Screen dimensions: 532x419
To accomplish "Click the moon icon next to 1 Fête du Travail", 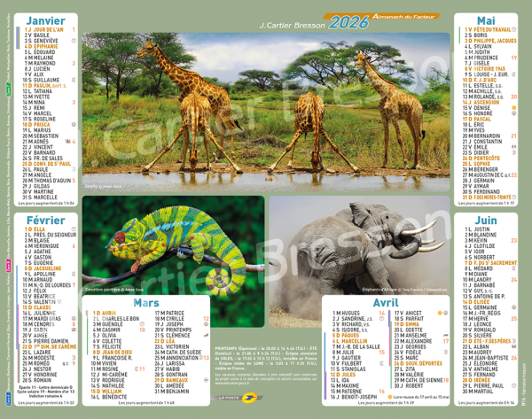I will tap(514, 29).
